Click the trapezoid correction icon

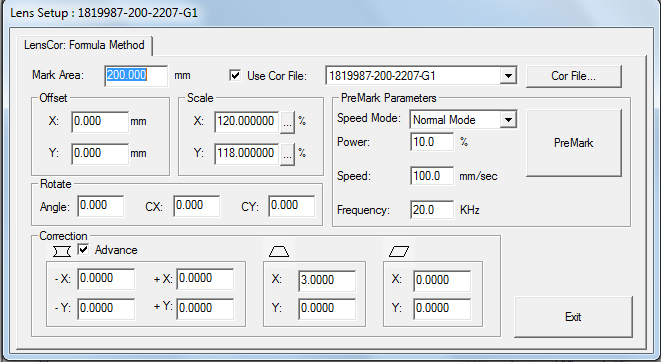279,252
